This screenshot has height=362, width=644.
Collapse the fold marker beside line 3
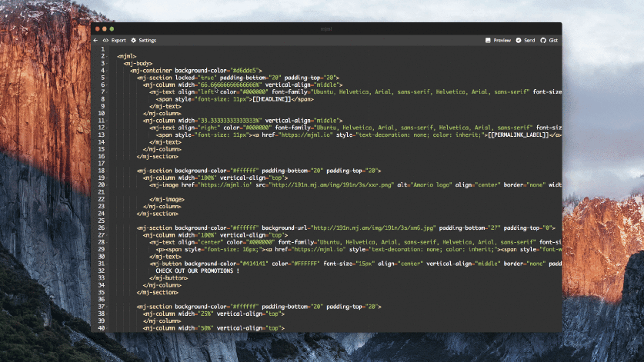click(x=108, y=63)
